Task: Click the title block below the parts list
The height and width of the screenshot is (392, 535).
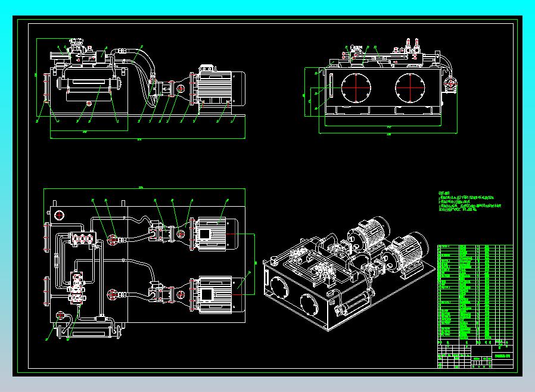Action: [x=475, y=354]
